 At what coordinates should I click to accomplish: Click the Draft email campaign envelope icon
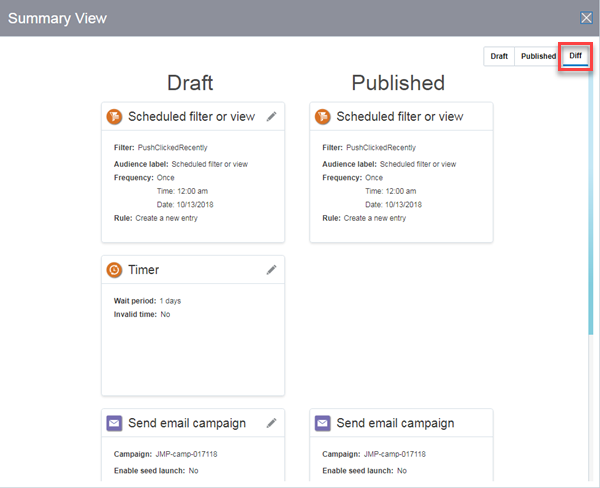(115, 423)
